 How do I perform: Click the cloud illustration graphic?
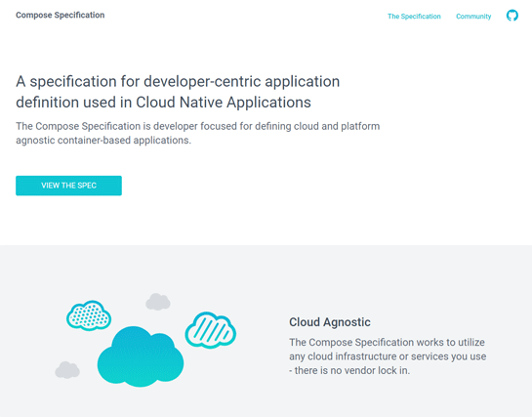click(145, 340)
